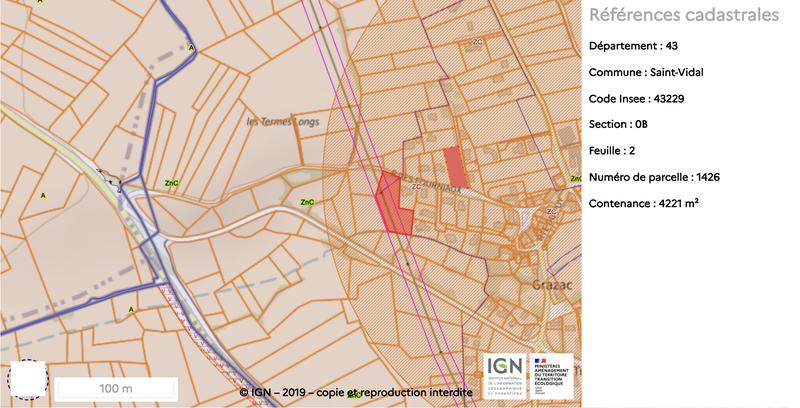This screenshot has height=408, width=800.
Task: Click the ZnC marker near right map edge
Action: point(575,180)
